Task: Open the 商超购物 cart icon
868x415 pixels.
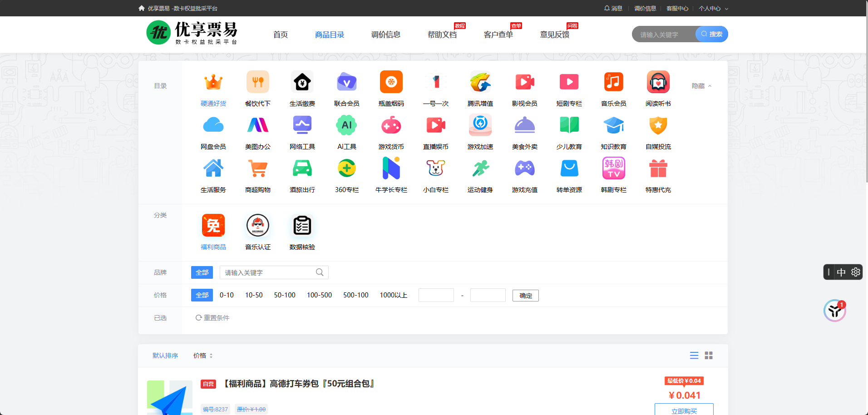Action: coord(258,168)
